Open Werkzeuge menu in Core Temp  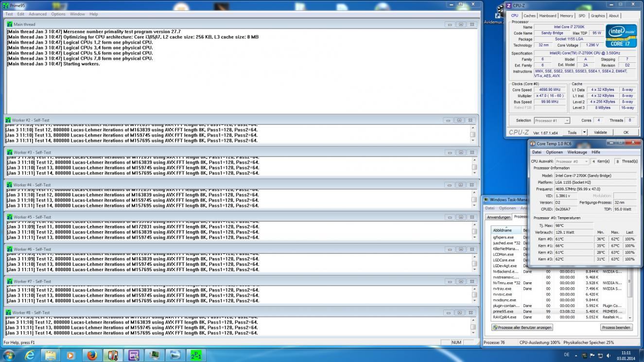pos(577,152)
